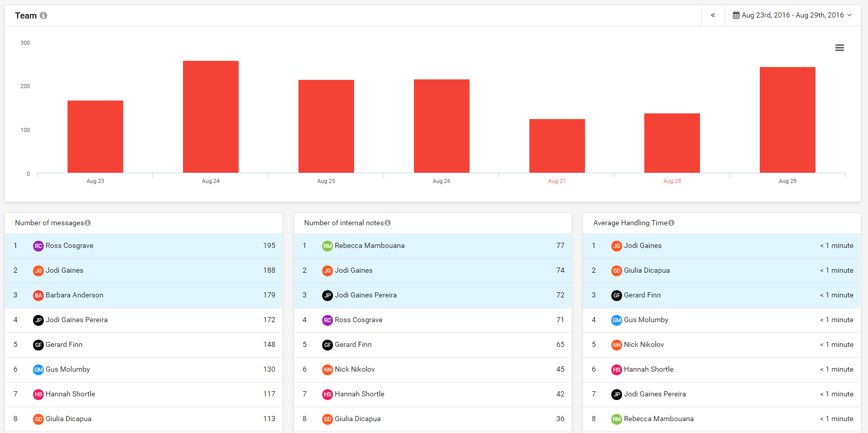The image size is (868, 433).
Task: Click Jodi Gaines Pereira JP avatar in messages list
Action: click(38, 320)
